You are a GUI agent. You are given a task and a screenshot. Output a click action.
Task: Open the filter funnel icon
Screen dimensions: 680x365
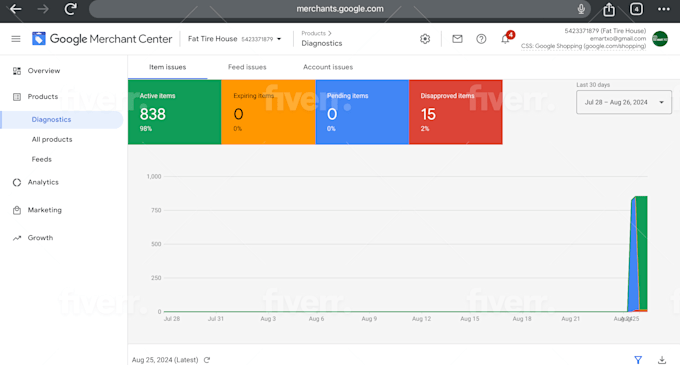638,360
